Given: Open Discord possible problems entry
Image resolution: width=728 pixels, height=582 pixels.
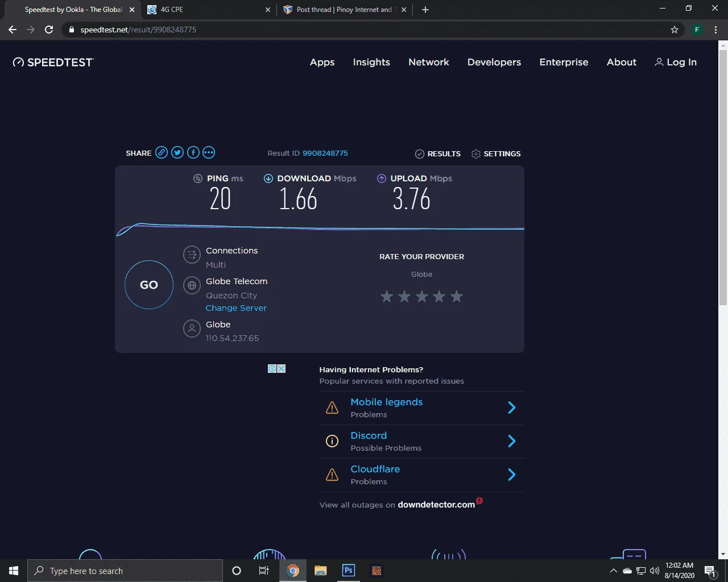Looking at the screenshot, I should point(422,442).
